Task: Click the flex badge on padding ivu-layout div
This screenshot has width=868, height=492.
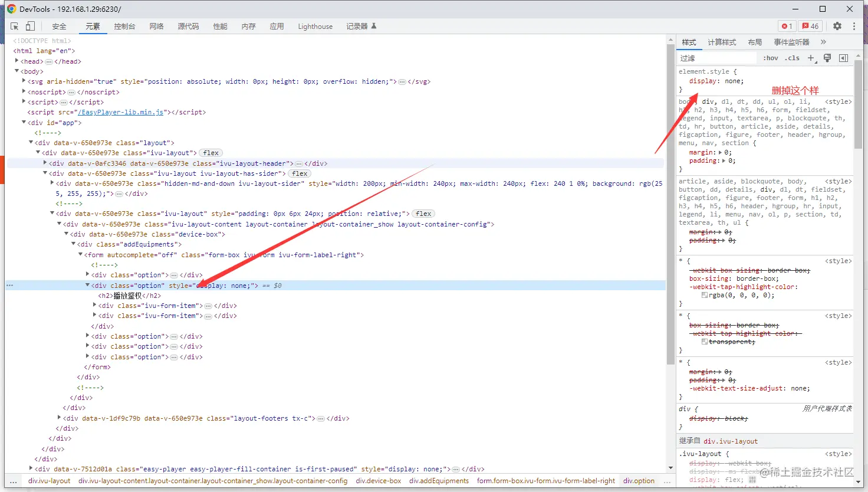Action: point(423,214)
